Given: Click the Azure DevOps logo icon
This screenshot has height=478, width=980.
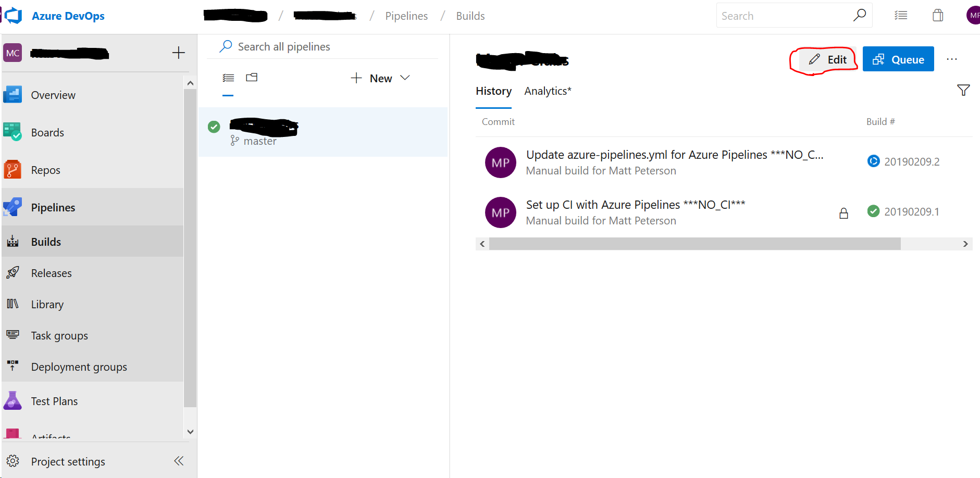Looking at the screenshot, I should coord(13,16).
